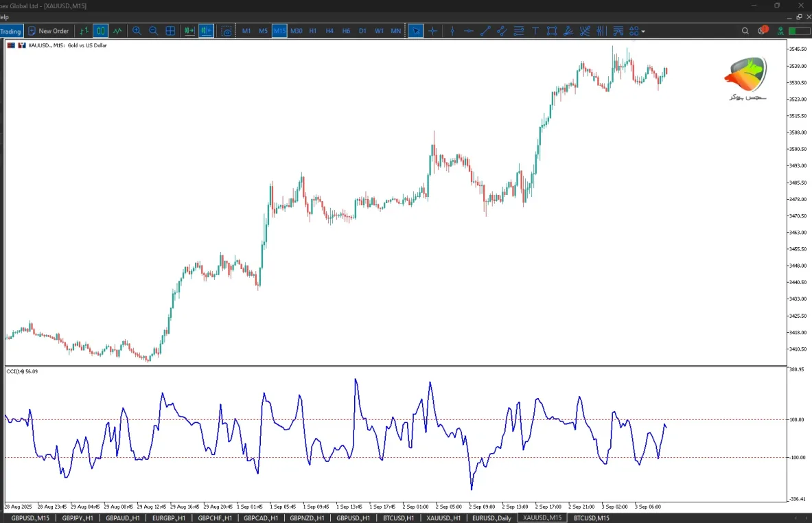
Task: Switch to XAUUSD.,H1 chart tab
Action: pyautogui.click(x=443, y=518)
